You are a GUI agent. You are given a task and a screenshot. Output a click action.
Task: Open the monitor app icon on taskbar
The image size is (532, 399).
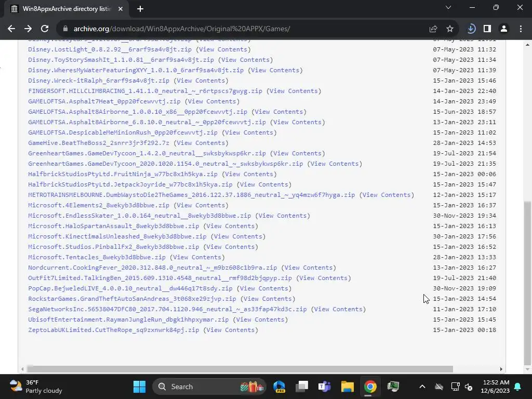pyautogui.click(x=393, y=387)
